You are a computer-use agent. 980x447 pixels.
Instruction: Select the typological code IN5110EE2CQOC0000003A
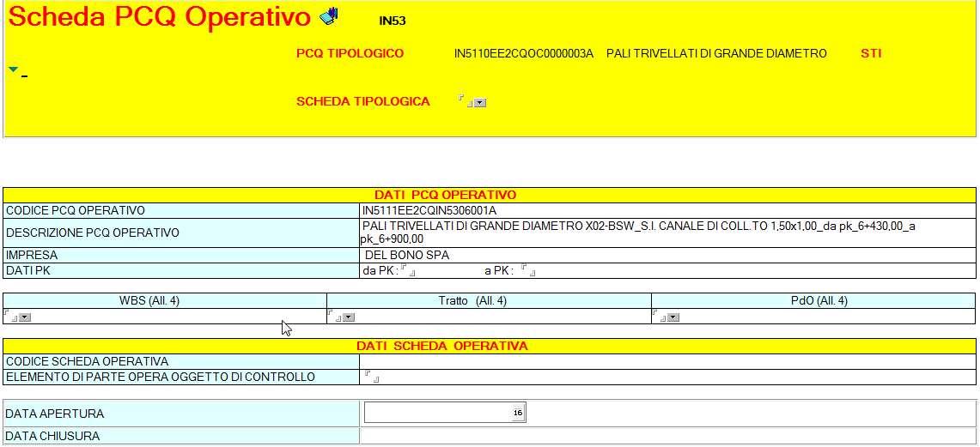523,54
